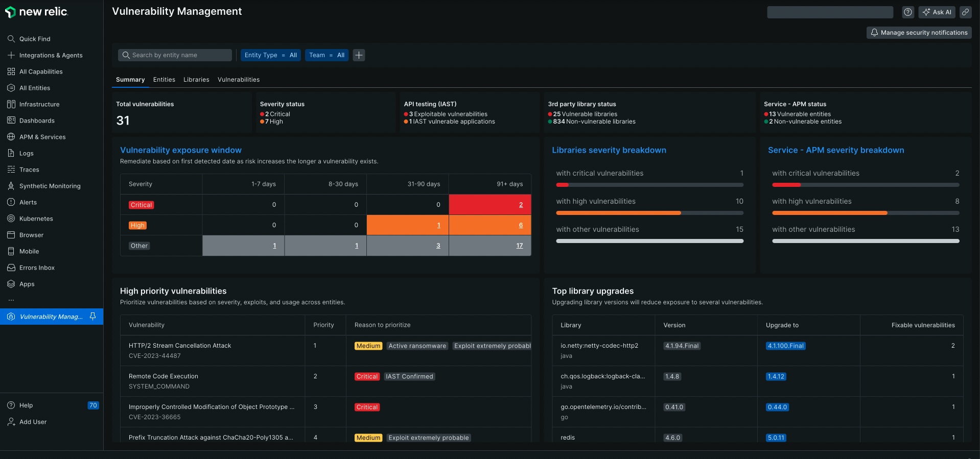Click the top header search bar
Screen dimensions: 980x459
tap(830, 12)
